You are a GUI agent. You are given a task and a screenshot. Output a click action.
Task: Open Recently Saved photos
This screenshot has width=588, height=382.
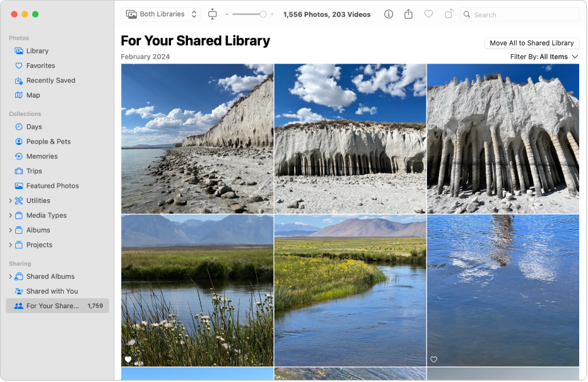click(x=52, y=80)
